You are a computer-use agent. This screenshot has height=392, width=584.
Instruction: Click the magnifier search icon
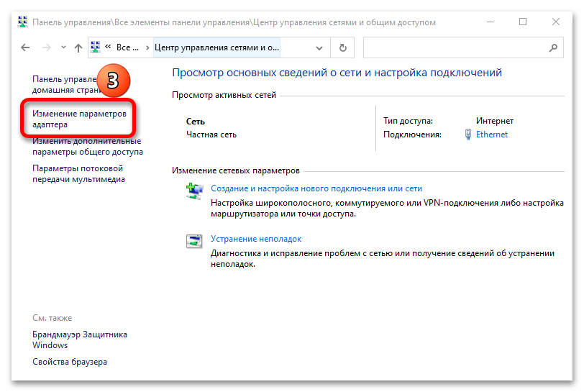click(553, 47)
